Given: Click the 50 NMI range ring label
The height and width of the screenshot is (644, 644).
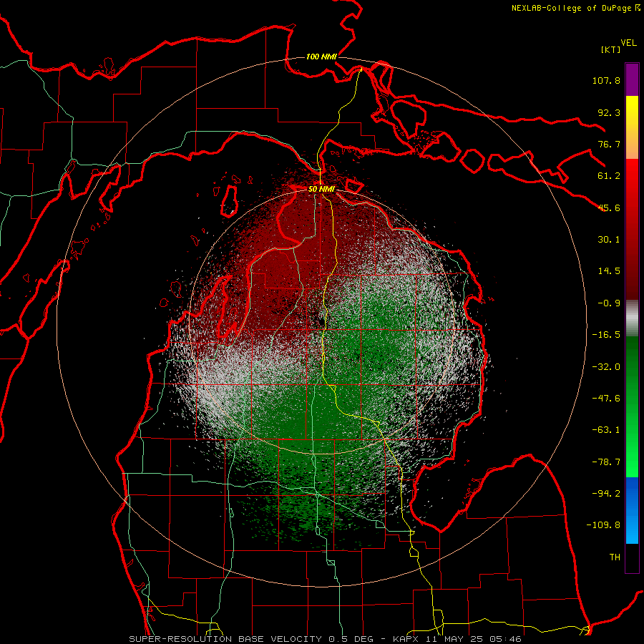Looking at the screenshot, I should tap(321, 189).
